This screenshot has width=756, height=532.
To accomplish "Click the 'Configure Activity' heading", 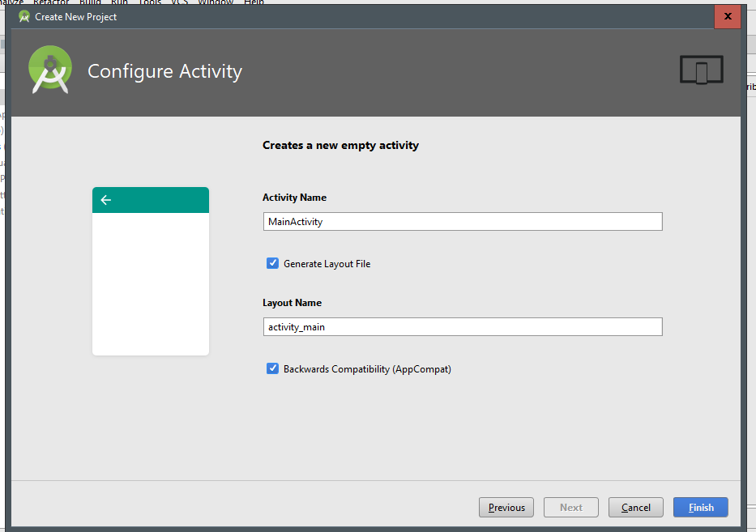I will tap(164, 71).
